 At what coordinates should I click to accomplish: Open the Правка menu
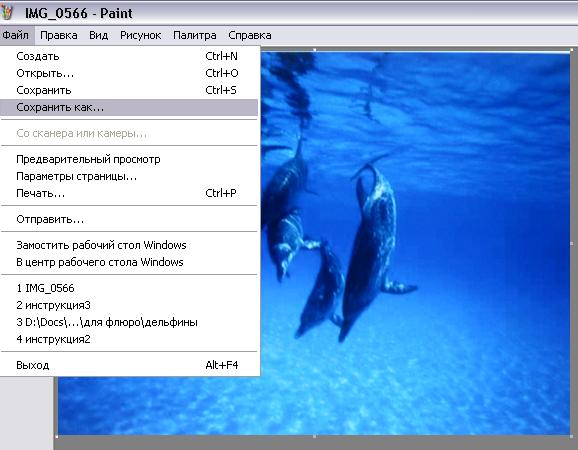pos(59,35)
